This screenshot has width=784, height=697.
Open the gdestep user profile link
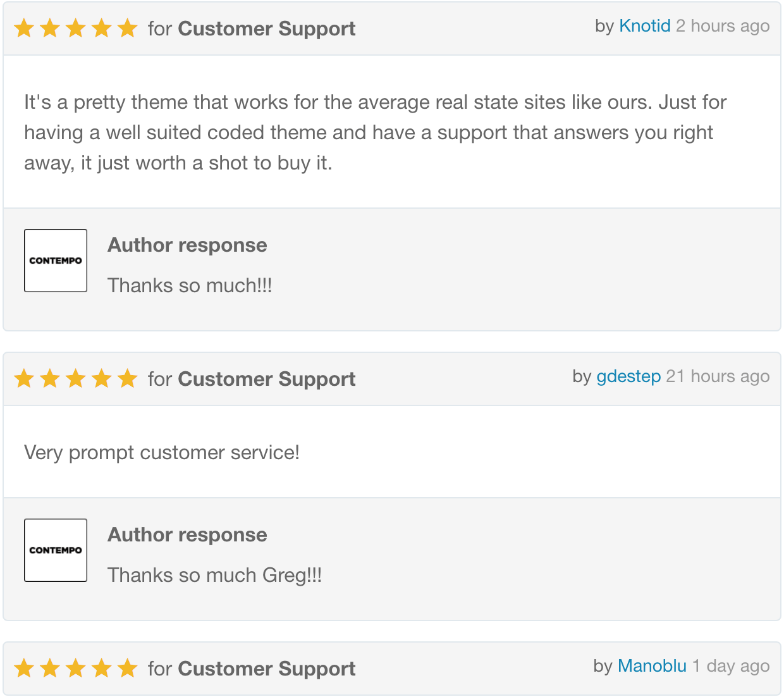pyautogui.click(x=628, y=376)
